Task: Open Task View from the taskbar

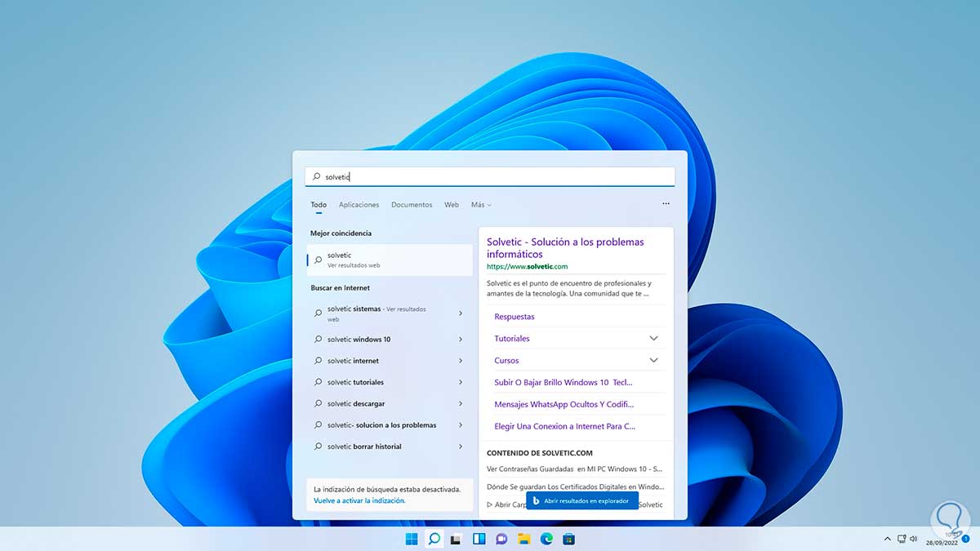Action: (457, 539)
